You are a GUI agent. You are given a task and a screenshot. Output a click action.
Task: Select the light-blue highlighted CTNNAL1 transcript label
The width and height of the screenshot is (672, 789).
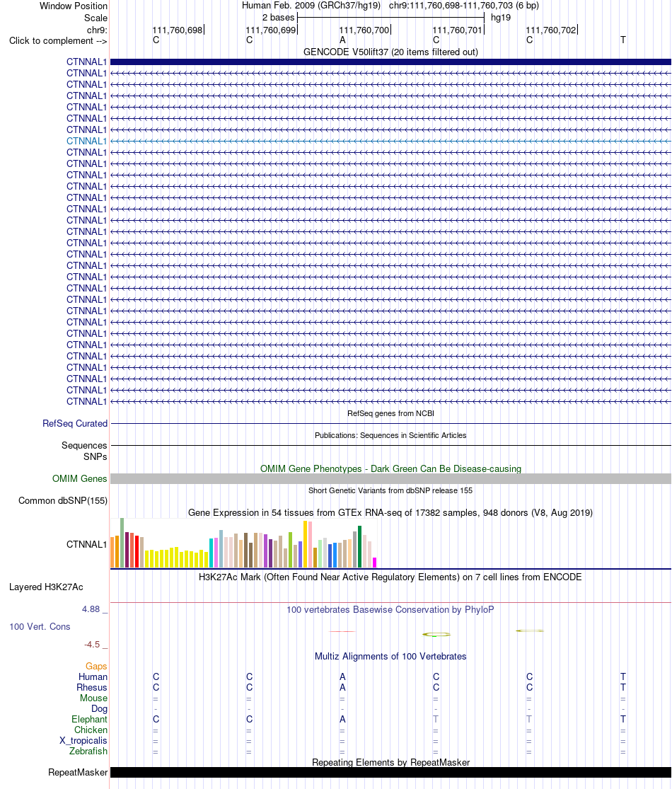(86, 141)
